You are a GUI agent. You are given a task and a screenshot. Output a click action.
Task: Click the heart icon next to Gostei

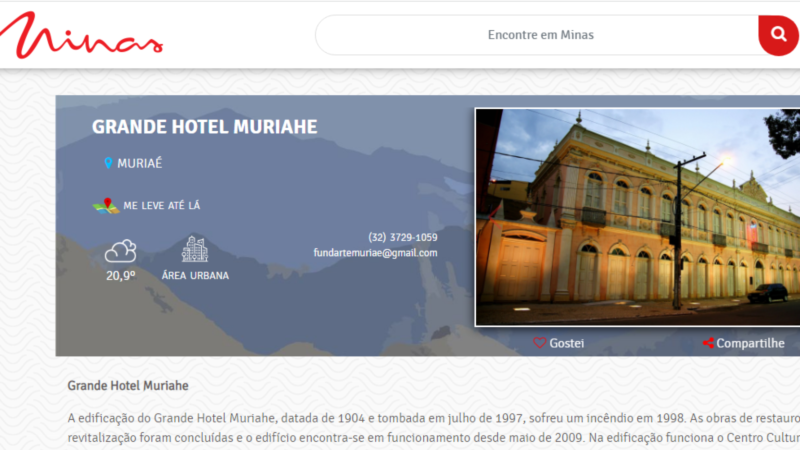540,343
